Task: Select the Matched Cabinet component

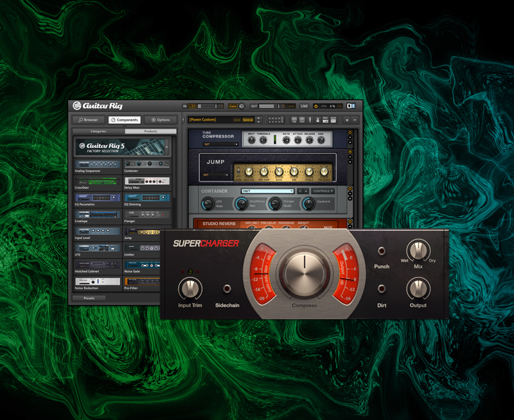Action: coord(98,267)
